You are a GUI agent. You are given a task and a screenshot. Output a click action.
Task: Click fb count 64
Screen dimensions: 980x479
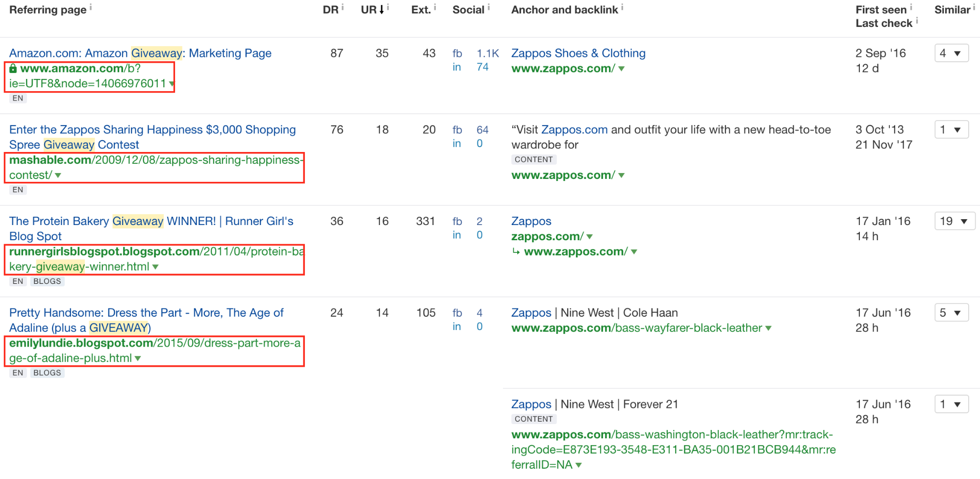482,129
